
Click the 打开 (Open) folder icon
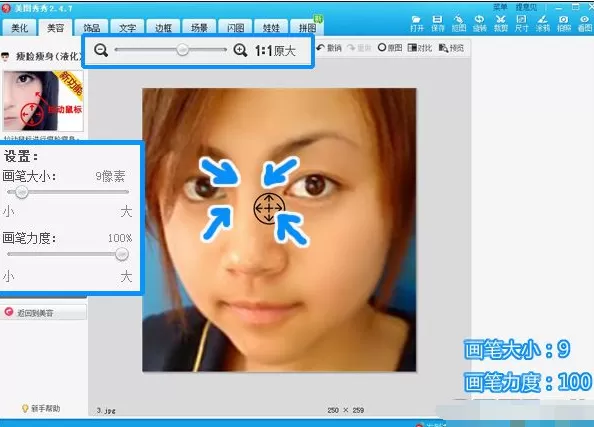tap(416, 23)
